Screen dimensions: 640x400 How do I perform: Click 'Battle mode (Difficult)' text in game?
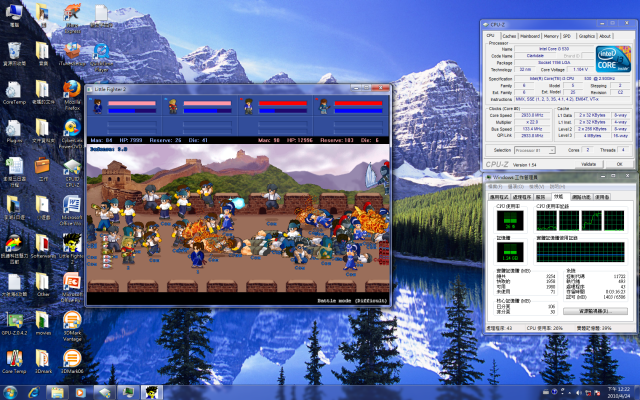352,301
